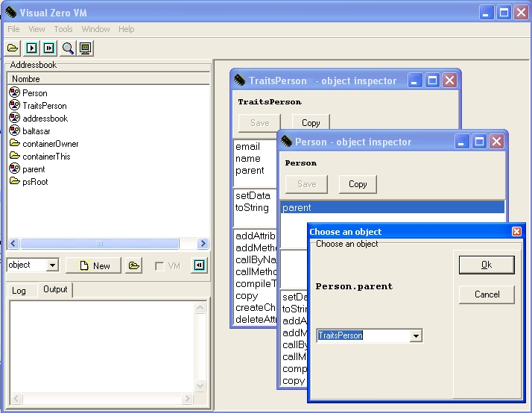Open the containerOwner folder item
The image size is (532, 413).
(50, 143)
